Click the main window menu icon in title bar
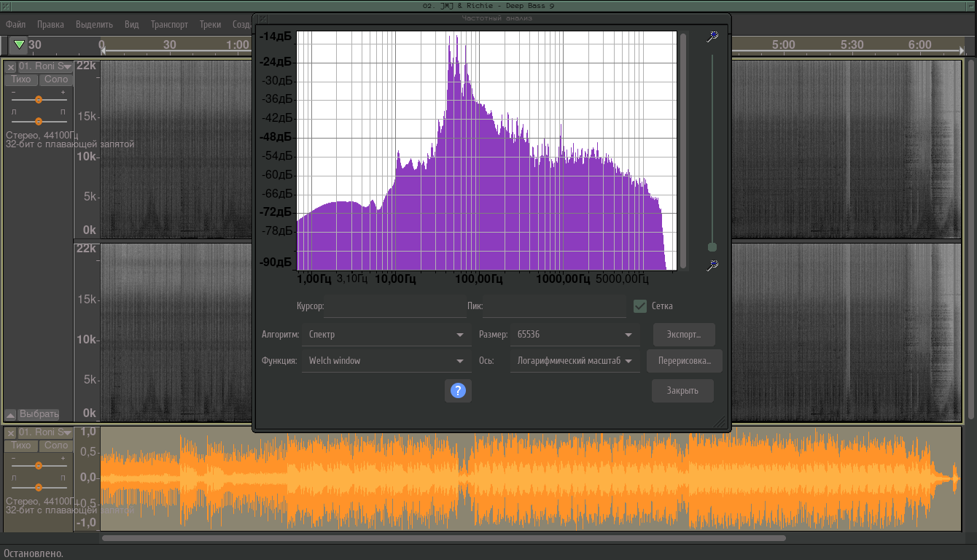977x560 pixels. [5, 5]
